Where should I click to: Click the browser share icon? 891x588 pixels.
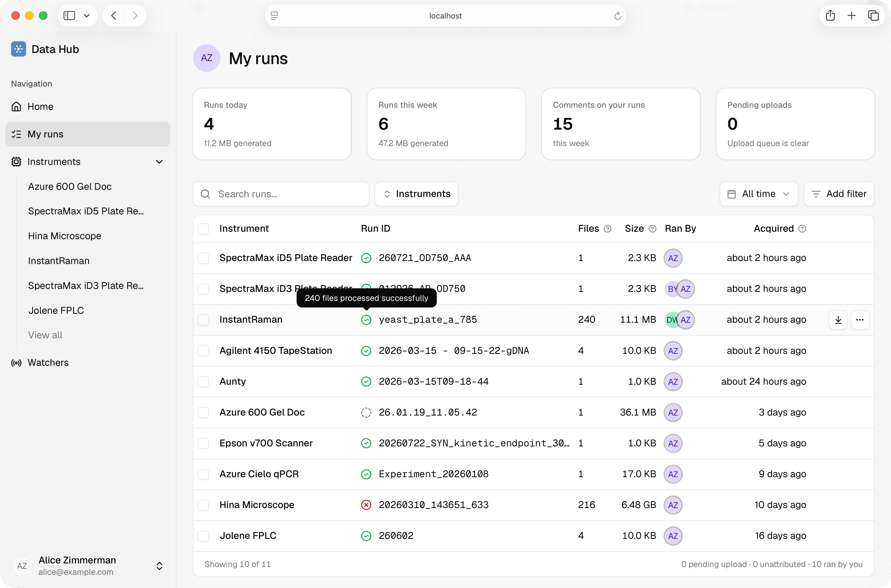pyautogui.click(x=830, y=15)
